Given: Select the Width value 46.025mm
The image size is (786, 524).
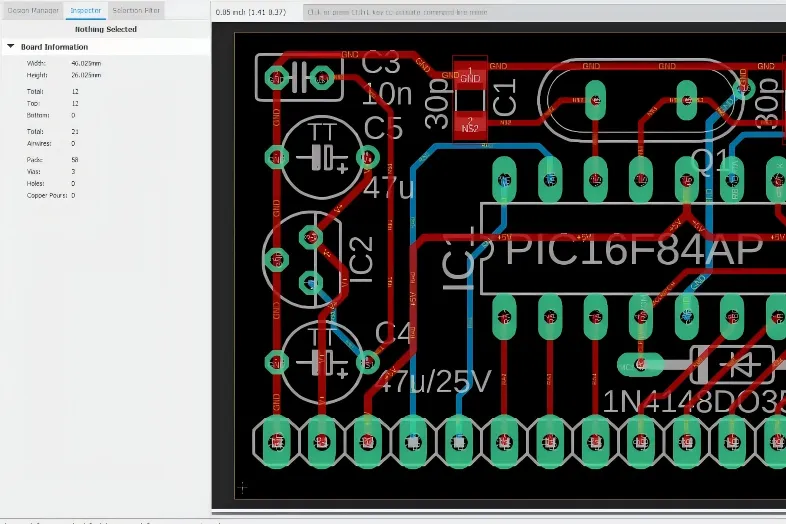Looking at the screenshot, I should tap(86, 63).
